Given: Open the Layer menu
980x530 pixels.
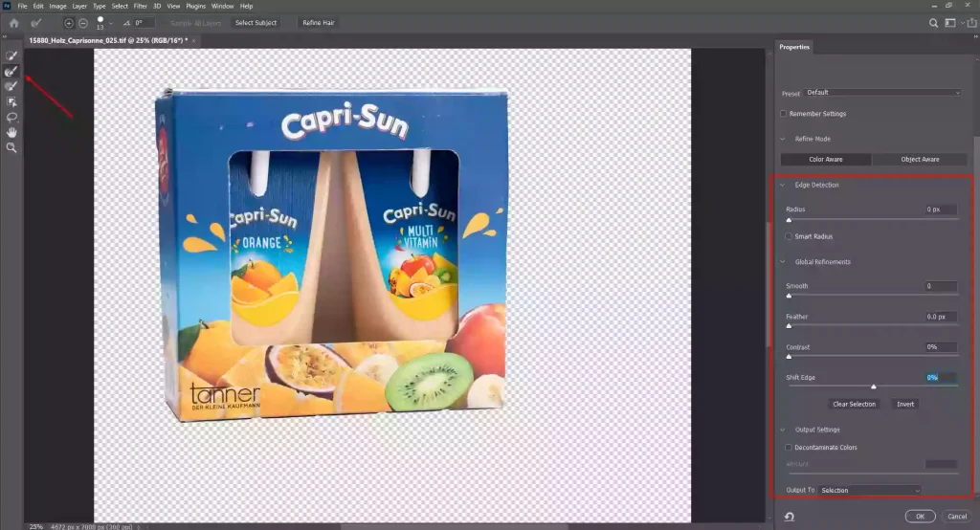Looking at the screenshot, I should point(79,7).
